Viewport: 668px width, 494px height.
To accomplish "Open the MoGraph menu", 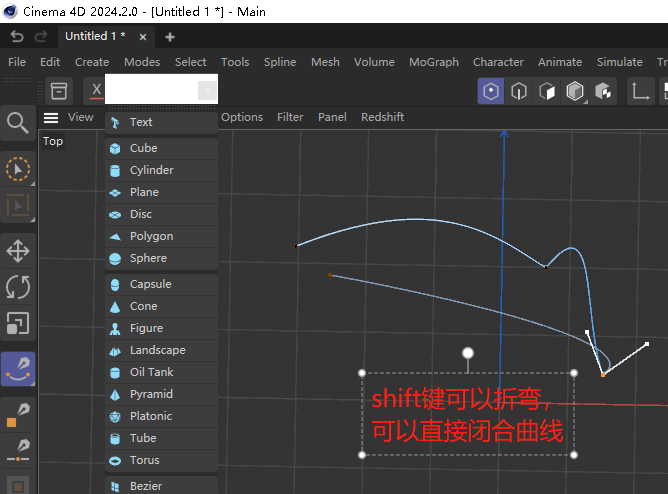I will pos(434,62).
